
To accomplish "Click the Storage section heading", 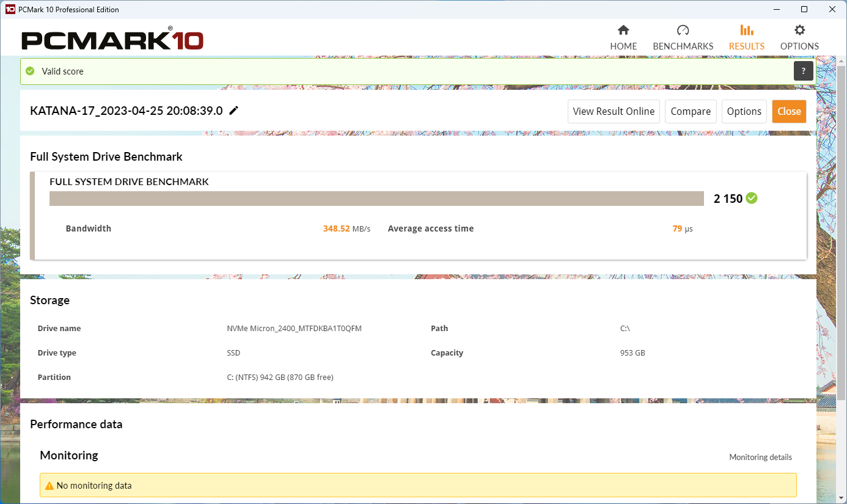I will pos(50,300).
